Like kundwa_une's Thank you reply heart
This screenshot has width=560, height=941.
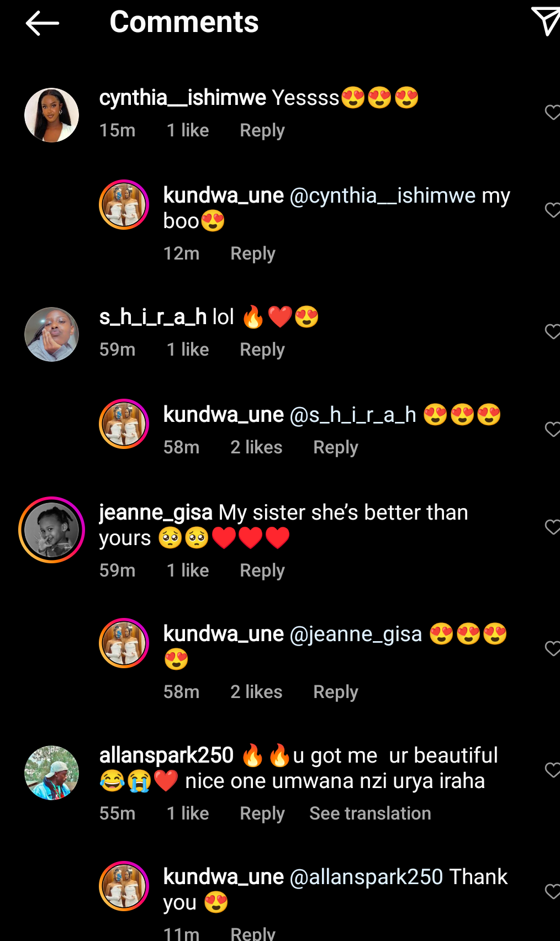pos(552,891)
